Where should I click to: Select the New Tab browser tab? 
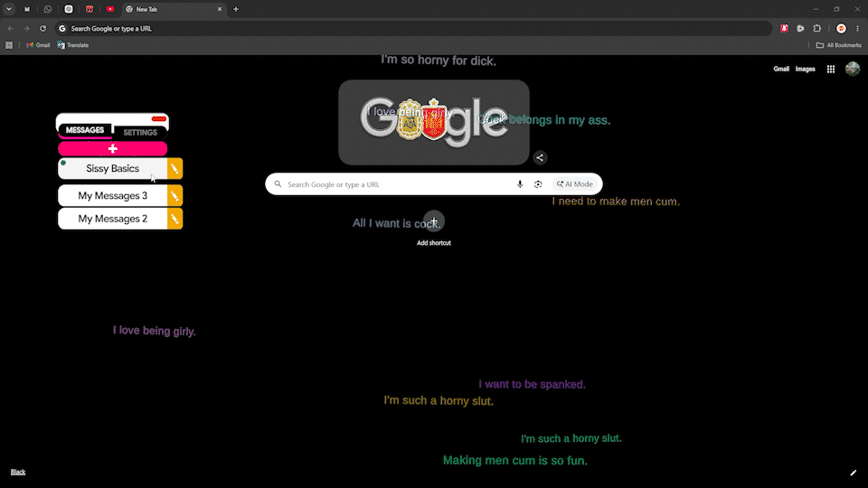(x=174, y=9)
